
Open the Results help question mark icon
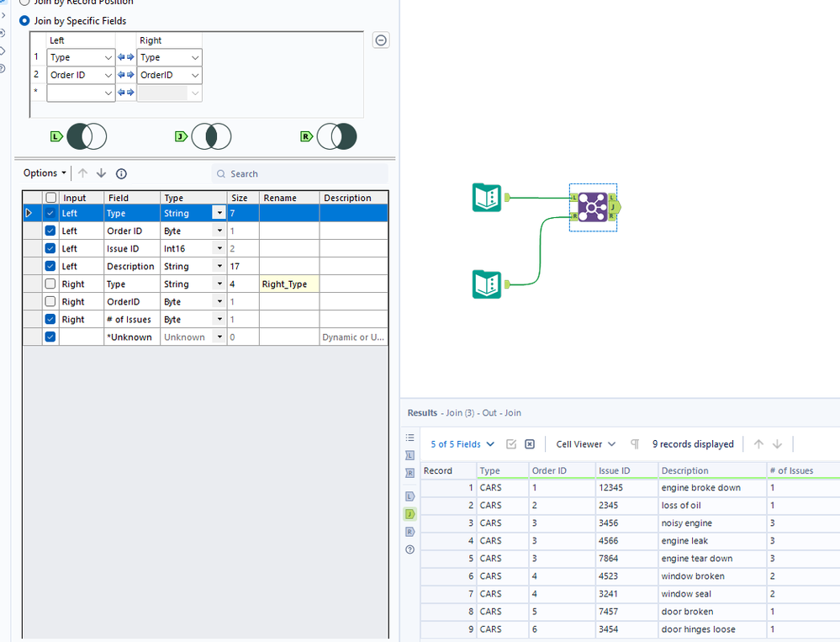pos(410,549)
